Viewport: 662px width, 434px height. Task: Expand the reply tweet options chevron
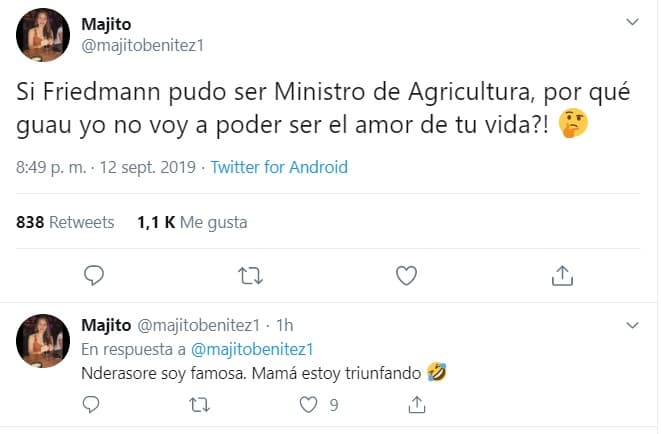[x=632, y=326]
